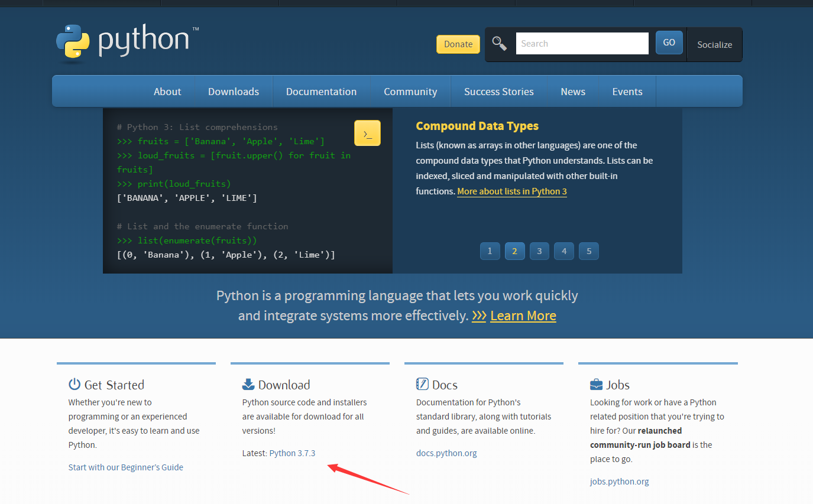Screen dimensions: 813x504
Task: Open the docs.python.org link
Action: [x=446, y=453]
